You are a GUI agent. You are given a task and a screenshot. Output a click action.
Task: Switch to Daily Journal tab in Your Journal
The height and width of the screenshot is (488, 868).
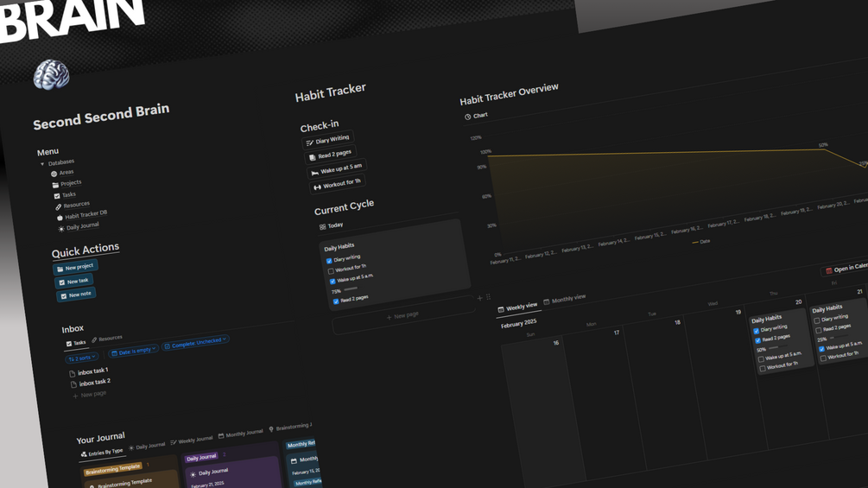click(x=147, y=446)
